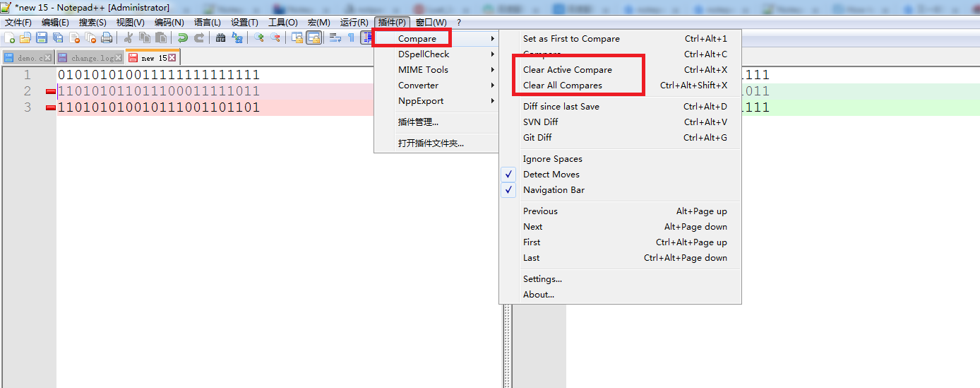Click the red minus marker on line 2

tap(50, 92)
